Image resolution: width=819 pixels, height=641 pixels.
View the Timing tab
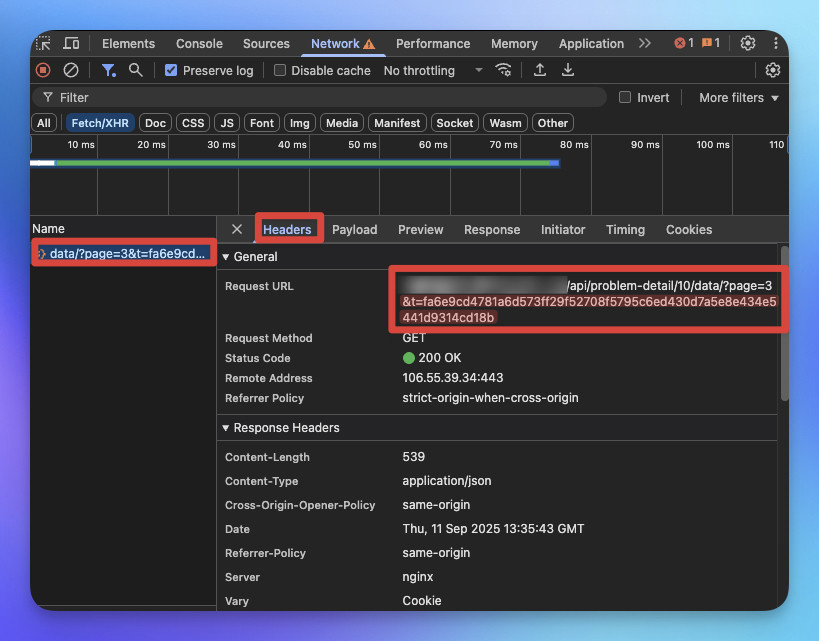[x=625, y=229]
